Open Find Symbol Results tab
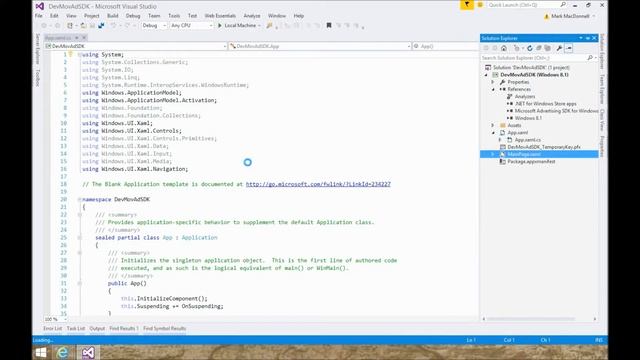Screen dimensions: 640x360 tap(164, 329)
